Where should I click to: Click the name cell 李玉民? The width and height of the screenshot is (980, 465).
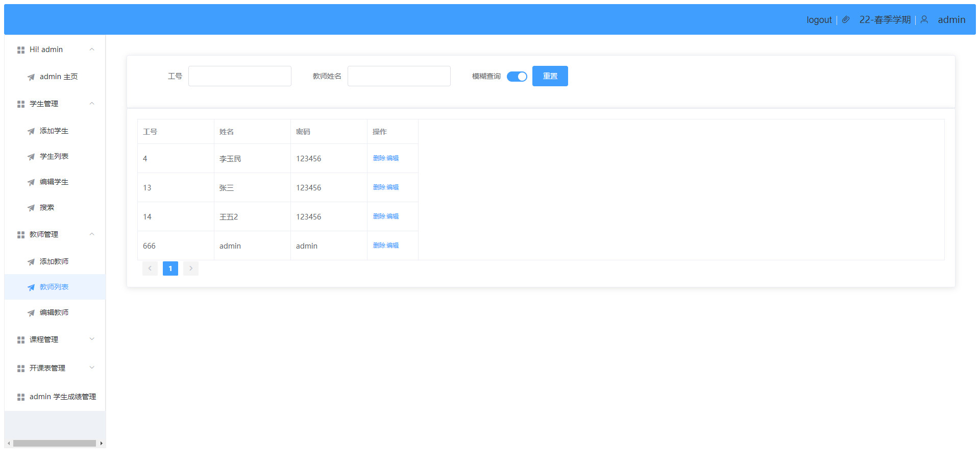(x=252, y=159)
